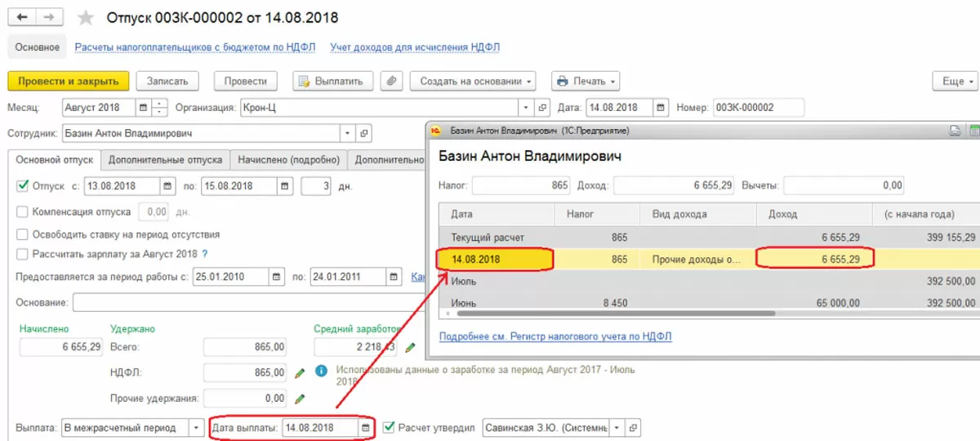Expand Организация dropdown arrow
Viewport: 980px width, 441px height.
pyautogui.click(x=527, y=107)
